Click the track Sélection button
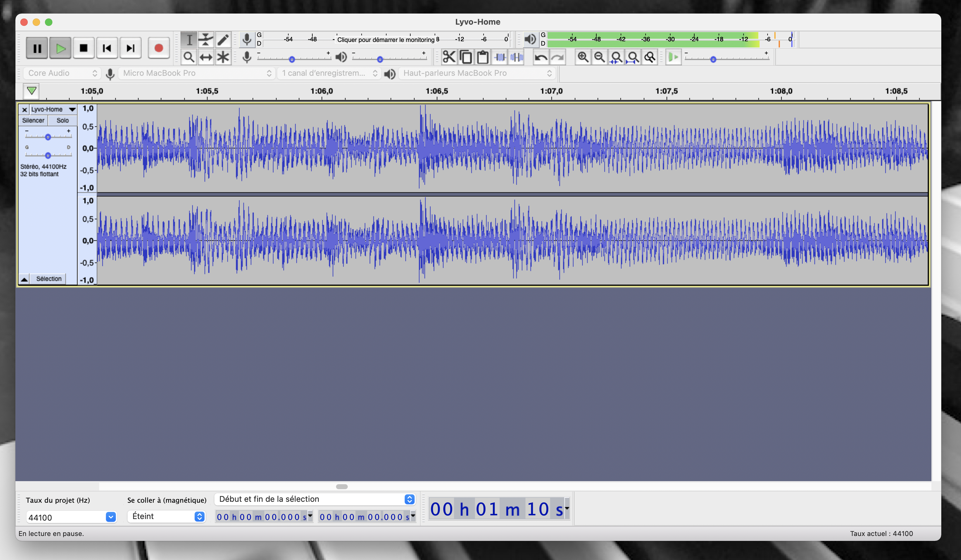The width and height of the screenshot is (961, 560). (49, 279)
